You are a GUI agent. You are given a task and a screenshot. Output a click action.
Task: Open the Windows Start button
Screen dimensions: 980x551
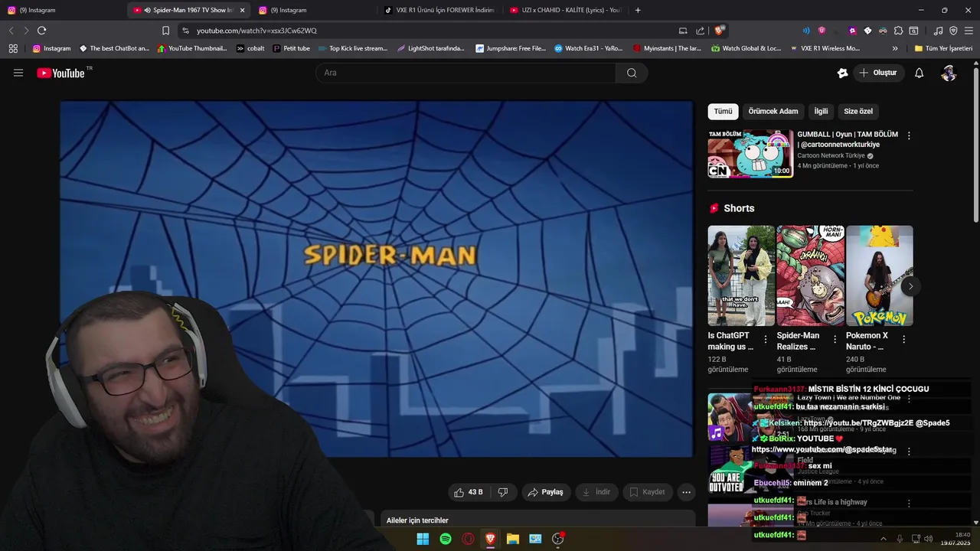[423, 539]
